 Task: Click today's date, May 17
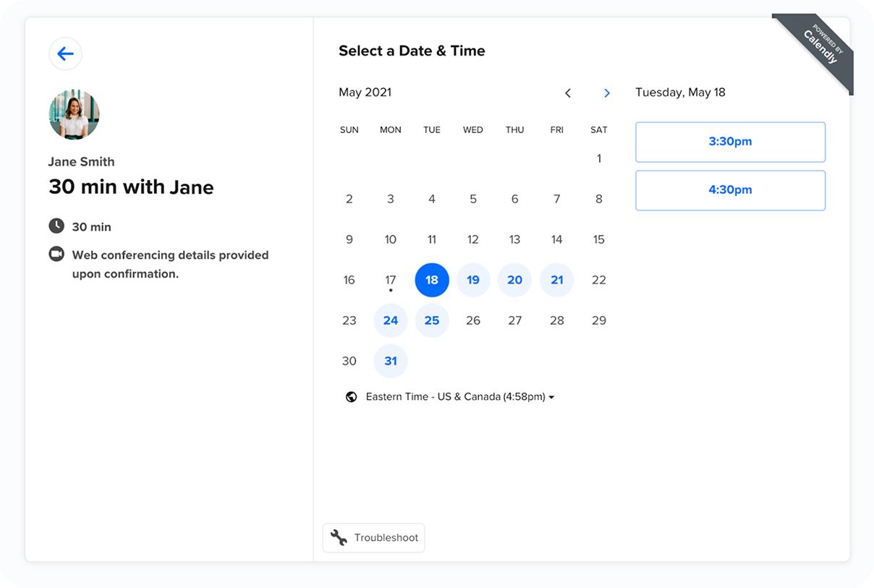point(391,280)
